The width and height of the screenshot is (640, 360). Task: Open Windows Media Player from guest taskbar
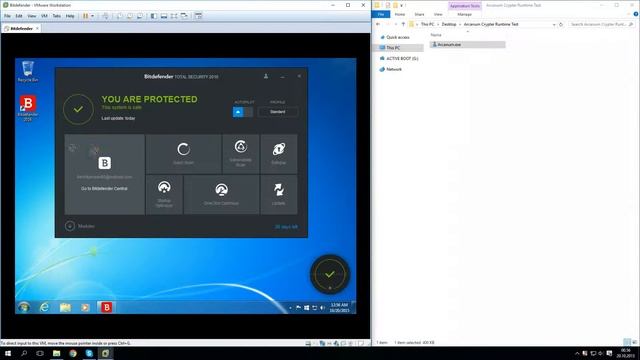pos(85,307)
